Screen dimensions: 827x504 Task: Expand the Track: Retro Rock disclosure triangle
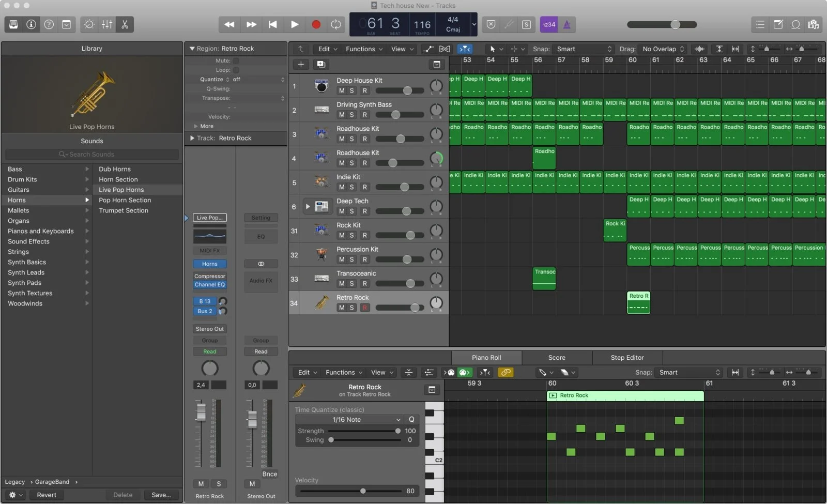(192, 138)
